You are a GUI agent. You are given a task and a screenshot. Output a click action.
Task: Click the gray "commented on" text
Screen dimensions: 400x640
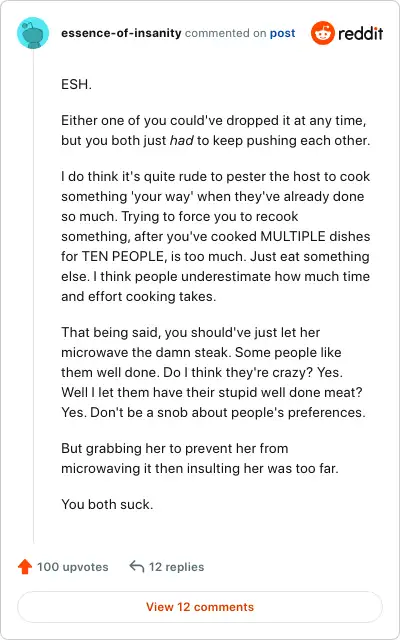click(x=225, y=33)
